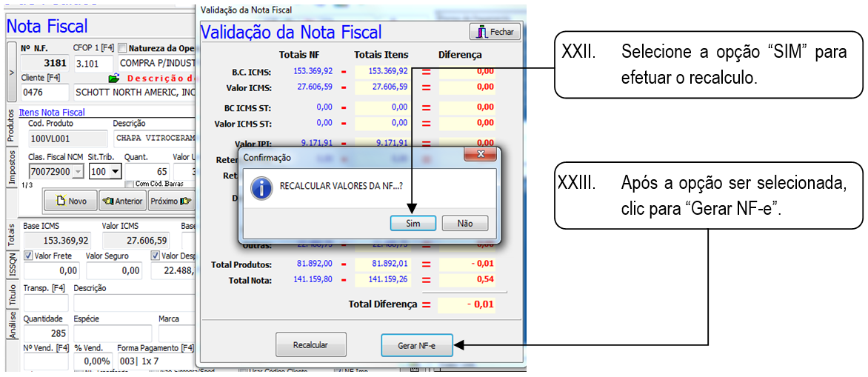Expand the side panel with > button

(11, 73)
